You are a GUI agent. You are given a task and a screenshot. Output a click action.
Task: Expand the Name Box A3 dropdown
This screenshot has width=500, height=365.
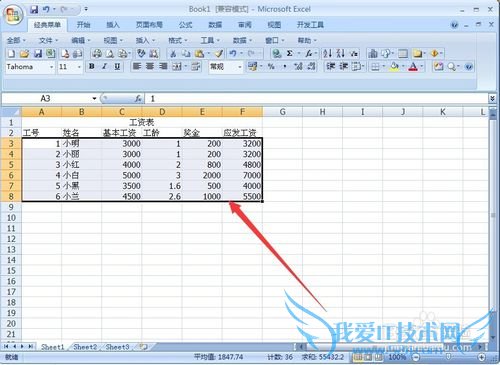(x=94, y=99)
